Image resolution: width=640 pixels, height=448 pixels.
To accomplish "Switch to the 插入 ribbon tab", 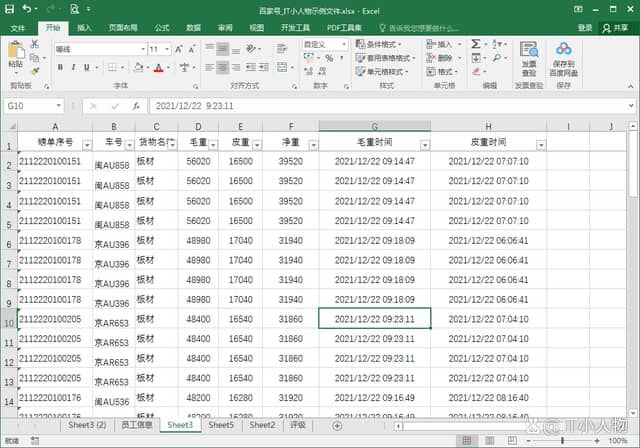I will (x=84, y=28).
